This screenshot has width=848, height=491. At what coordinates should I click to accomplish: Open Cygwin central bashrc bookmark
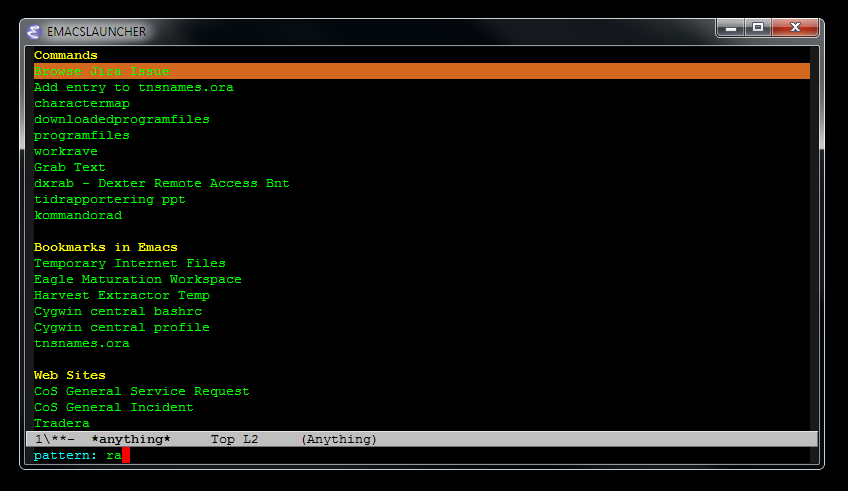[118, 311]
